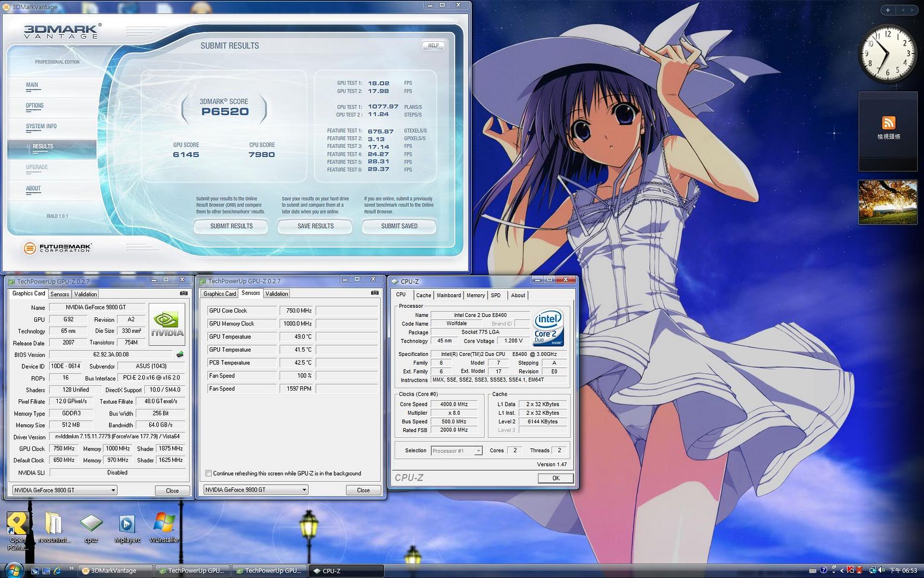Open the Mplayerc desktop icon
This screenshot has width=924, height=578.
tap(127, 528)
